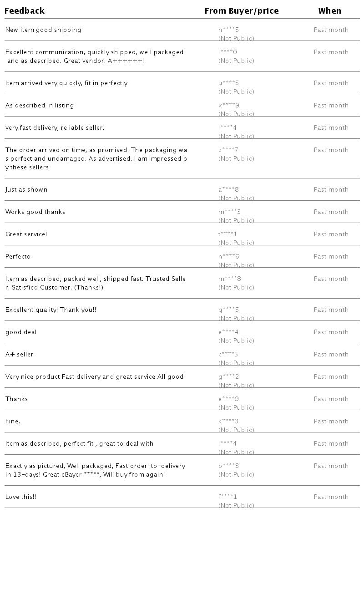Select buyer g****2

pos(228,377)
